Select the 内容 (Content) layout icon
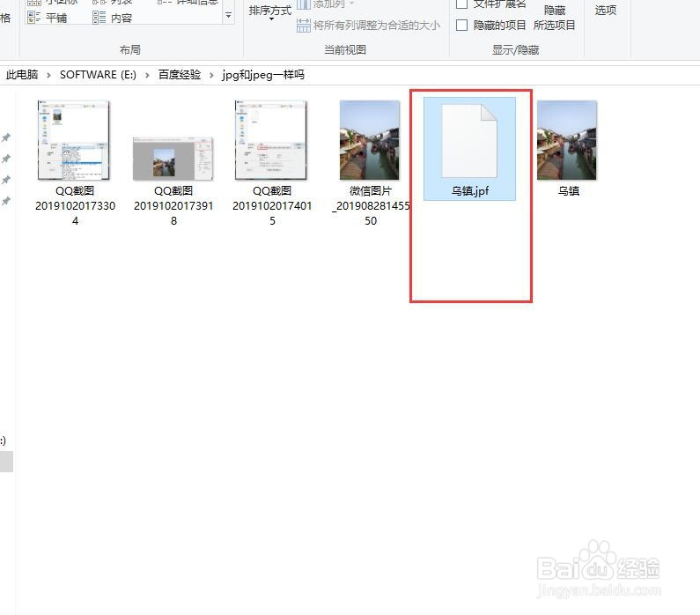 (x=99, y=18)
